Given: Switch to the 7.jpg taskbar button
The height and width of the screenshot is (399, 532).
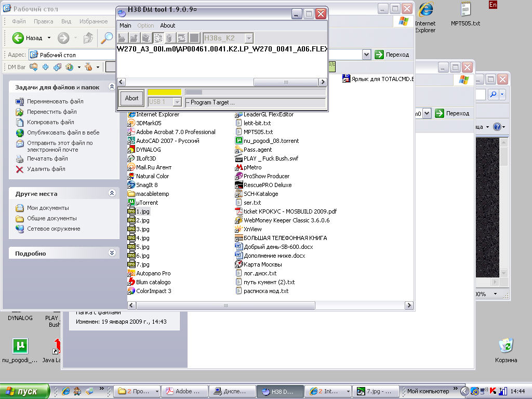Looking at the screenshot, I should click(375, 391).
